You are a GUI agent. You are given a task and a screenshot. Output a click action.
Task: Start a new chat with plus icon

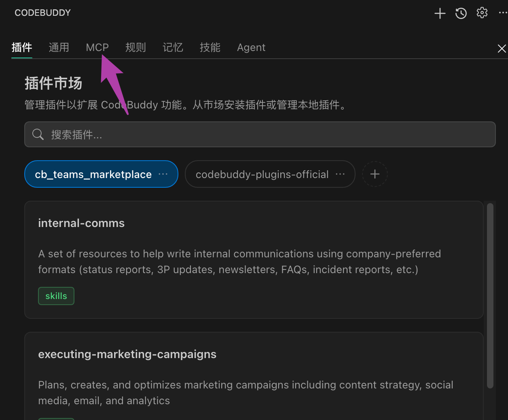tap(440, 13)
